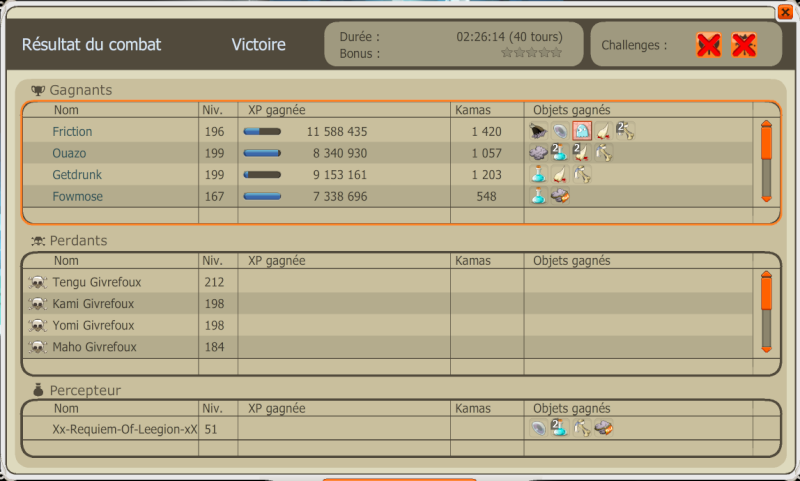View the second failed challenge icon

coord(744,45)
